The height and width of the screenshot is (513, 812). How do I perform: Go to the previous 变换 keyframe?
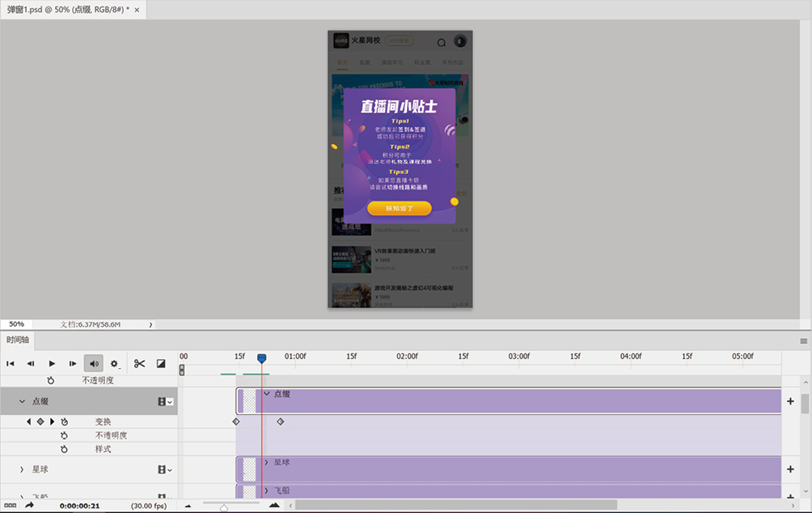pyautogui.click(x=28, y=422)
